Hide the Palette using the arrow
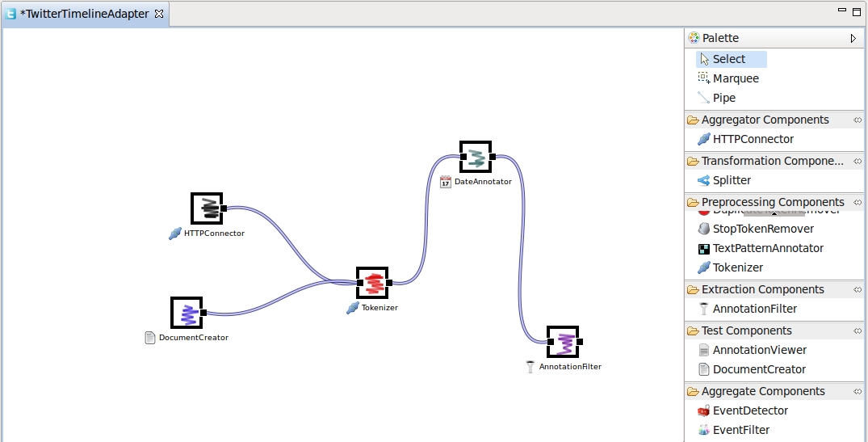This screenshot has height=442, width=868. [853, 38]
